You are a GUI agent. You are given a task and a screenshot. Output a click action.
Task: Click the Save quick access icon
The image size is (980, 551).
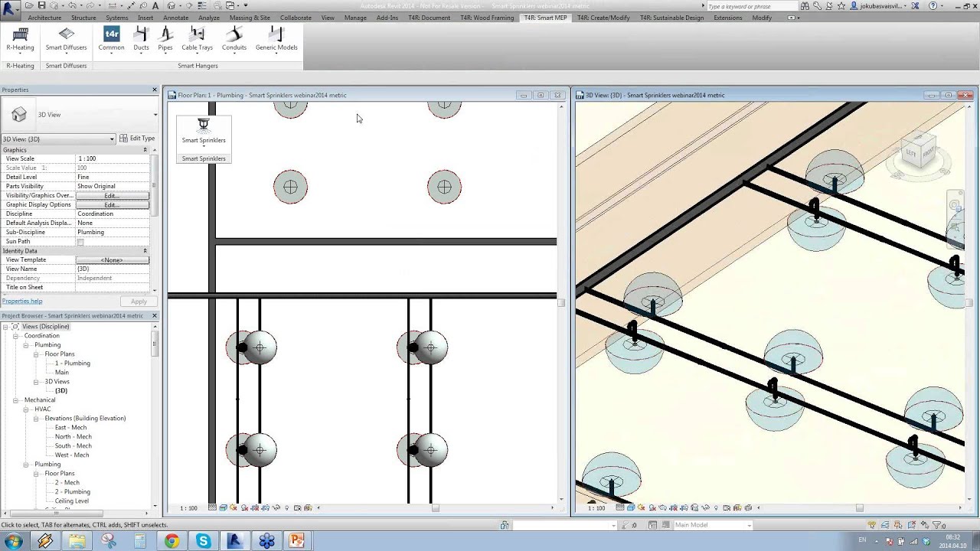pos(42,5)
